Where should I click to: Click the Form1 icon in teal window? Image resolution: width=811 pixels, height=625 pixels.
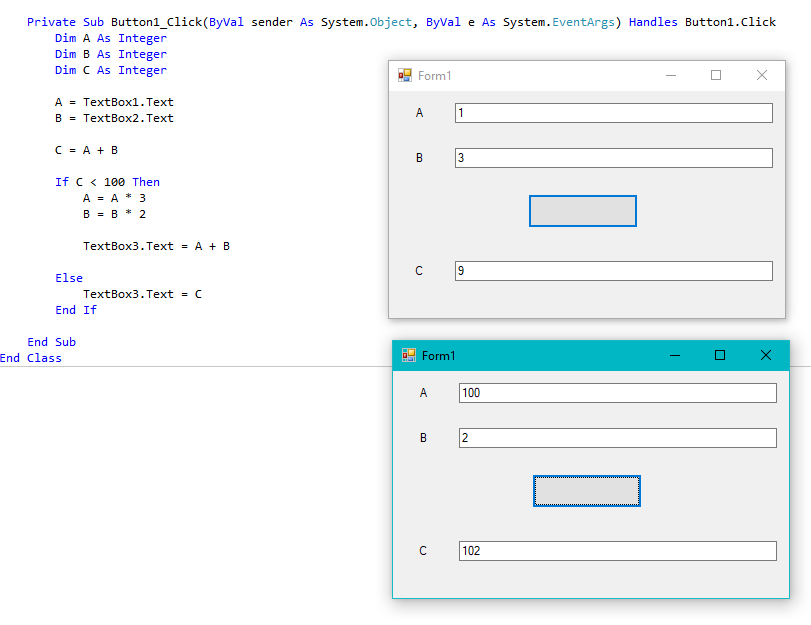click(x=409, y=355)
